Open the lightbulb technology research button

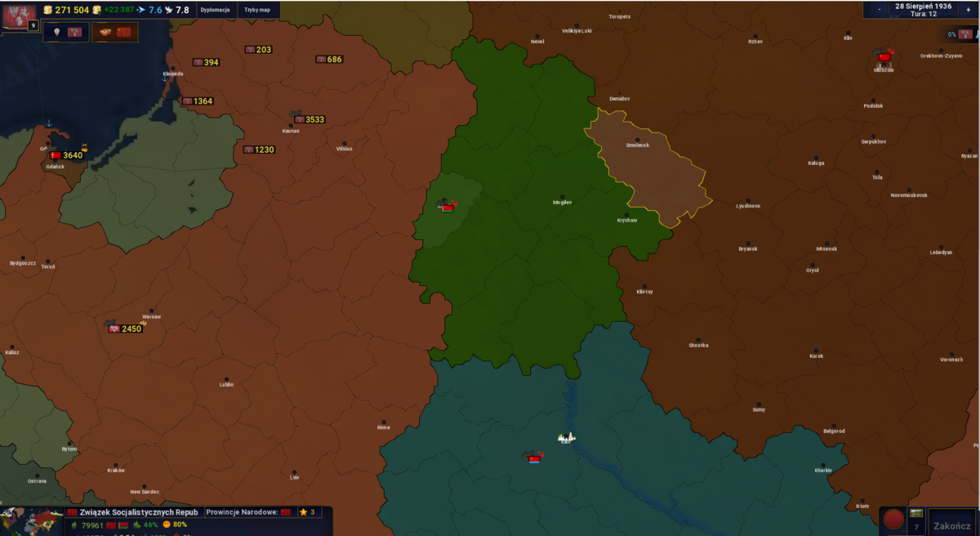click(66, 32)
